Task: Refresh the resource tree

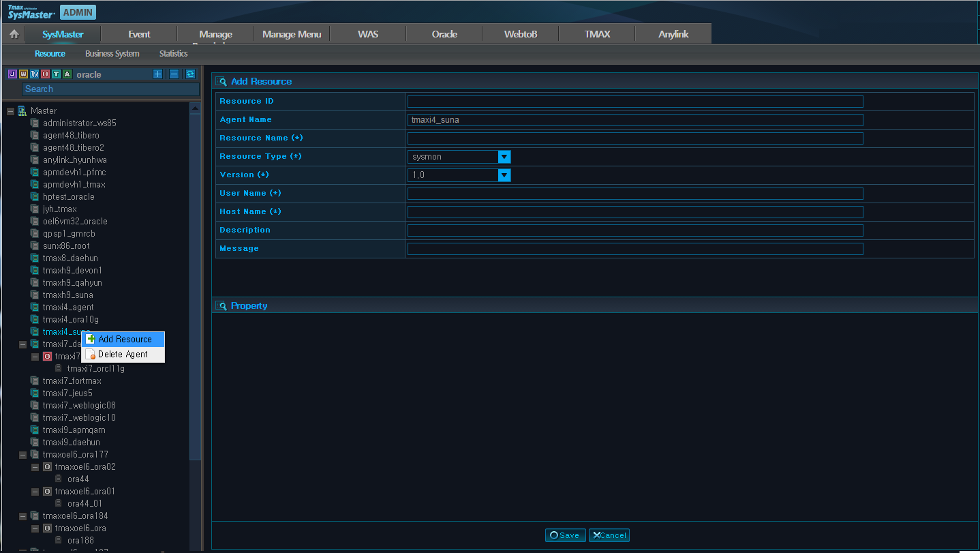Action: [190, 74]
